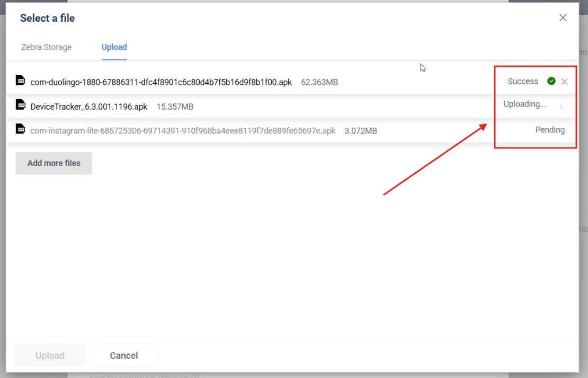
Task: Click the Upload button at bottom
Action: (50, 355)
